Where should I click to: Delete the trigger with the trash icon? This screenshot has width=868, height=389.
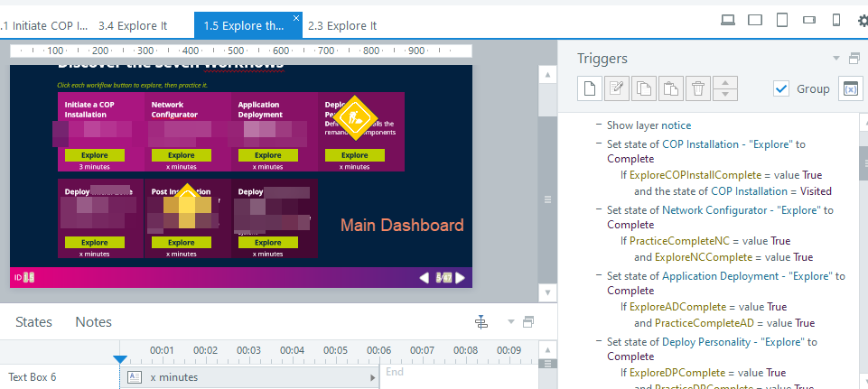(x=698, y=88)
